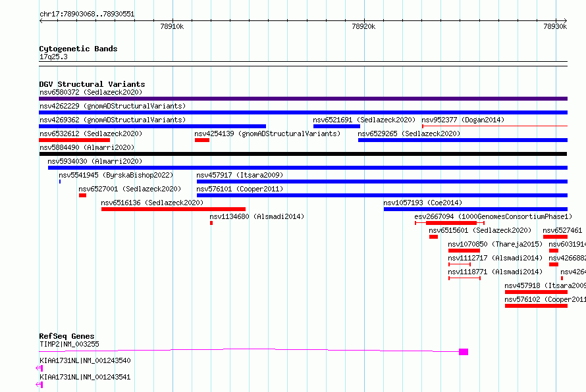Image resolution: width=586 pixels, height=392 pixels.
Task: Click the Cytogenetic Bands track title
Action: click(x=78, y=49)
